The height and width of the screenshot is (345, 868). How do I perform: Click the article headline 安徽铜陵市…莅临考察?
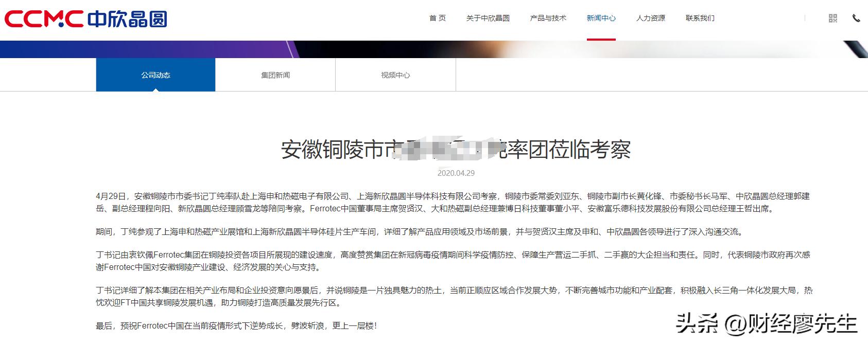456,150
